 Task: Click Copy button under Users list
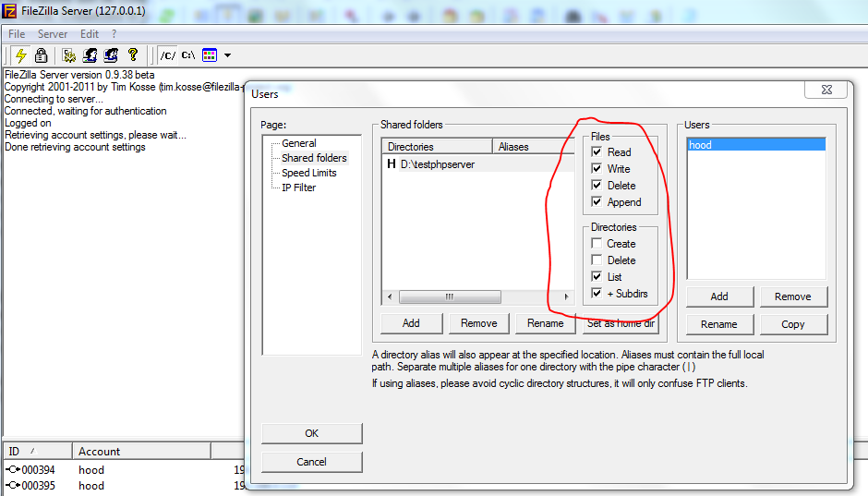pyautogui.click(x=793, y=324)
